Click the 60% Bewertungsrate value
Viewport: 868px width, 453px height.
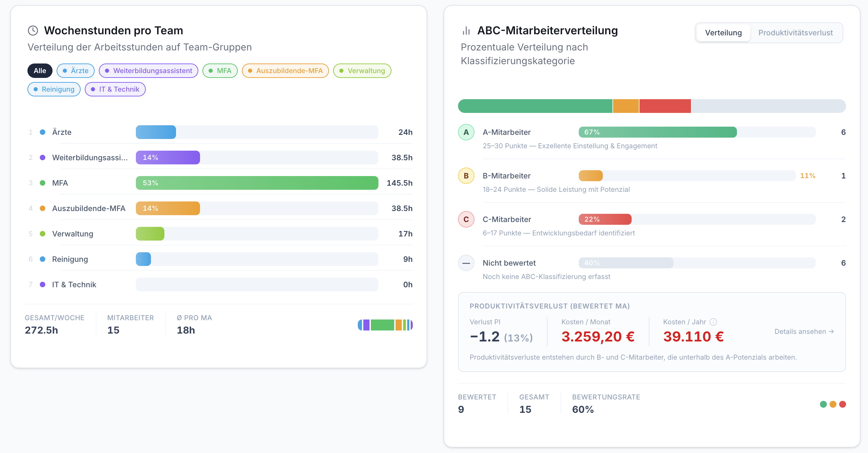pos(583,409)
